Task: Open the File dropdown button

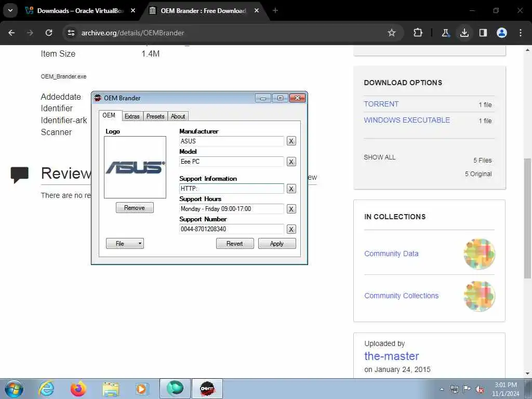Action: pos(125,244)
